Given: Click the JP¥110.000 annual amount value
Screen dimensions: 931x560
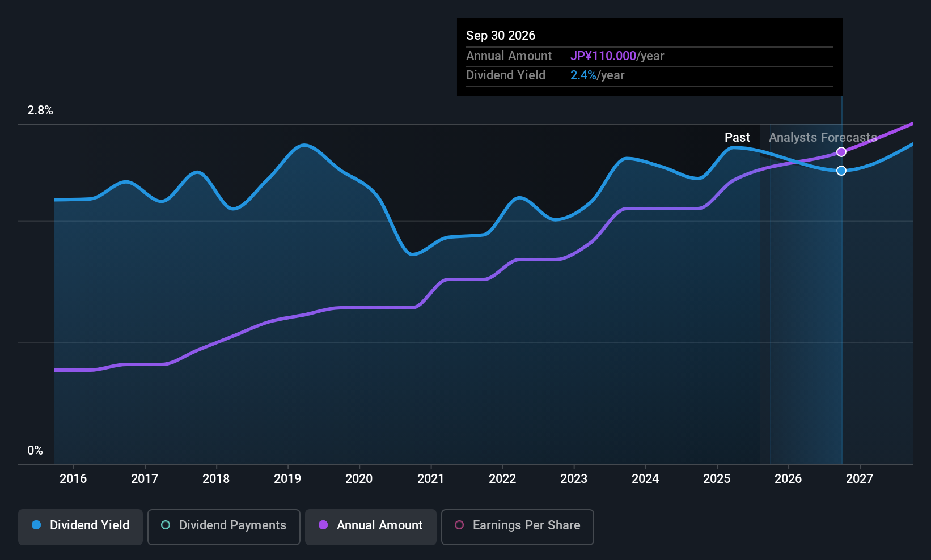Looking at the screenshot, I should 603,56.
